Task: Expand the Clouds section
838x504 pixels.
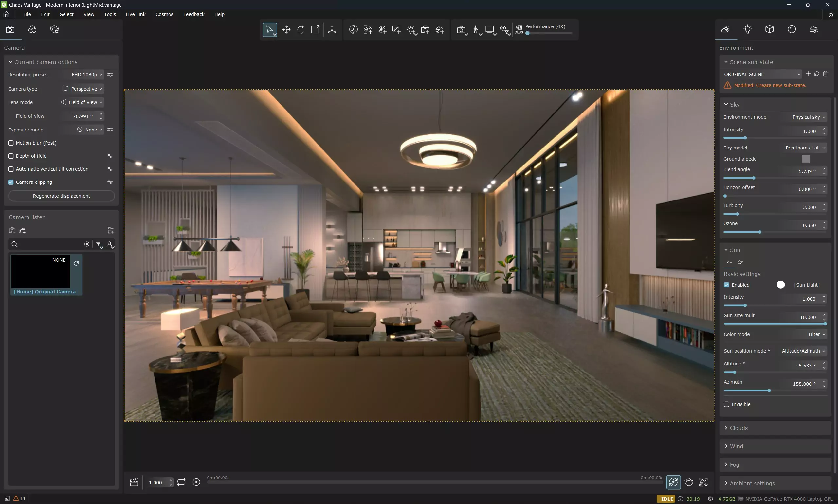Action: pyautogui.click(x=738, y=428)
